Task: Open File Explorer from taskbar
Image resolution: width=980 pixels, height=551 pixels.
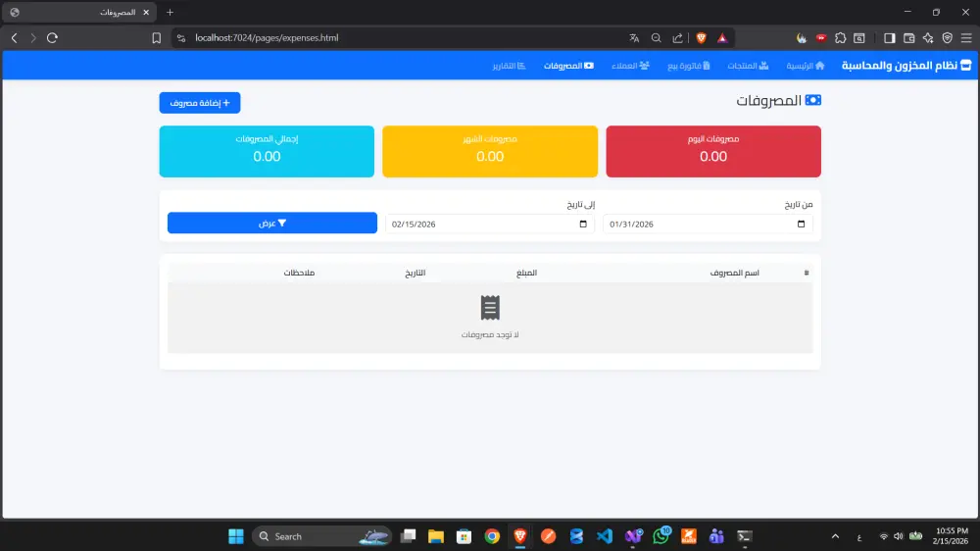Action: 436,536
